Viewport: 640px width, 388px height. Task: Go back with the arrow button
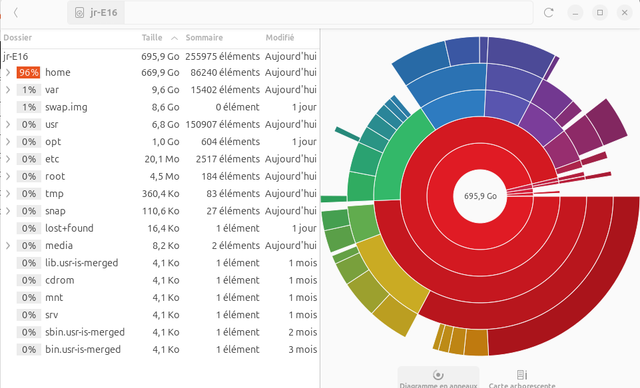[16, 13]
